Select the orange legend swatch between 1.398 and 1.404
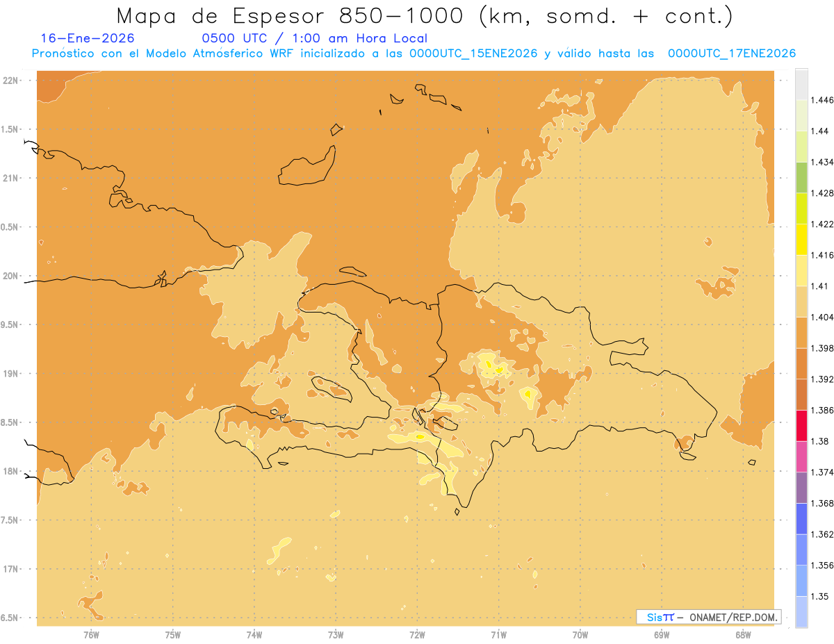Image resolution: width=834 pixels, height=644 pixels. click(x=801, y=332)
